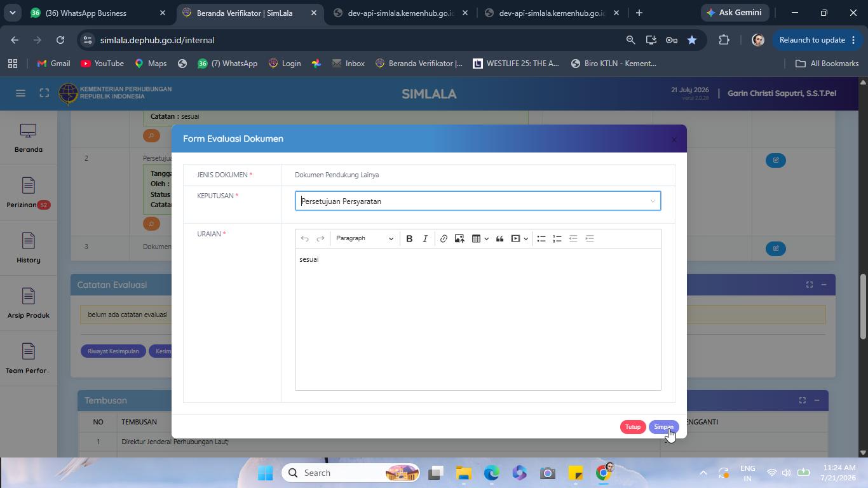The image size is (868, 488).
Task: Open Perizinan in the sidebar
Action: point(28,193)
